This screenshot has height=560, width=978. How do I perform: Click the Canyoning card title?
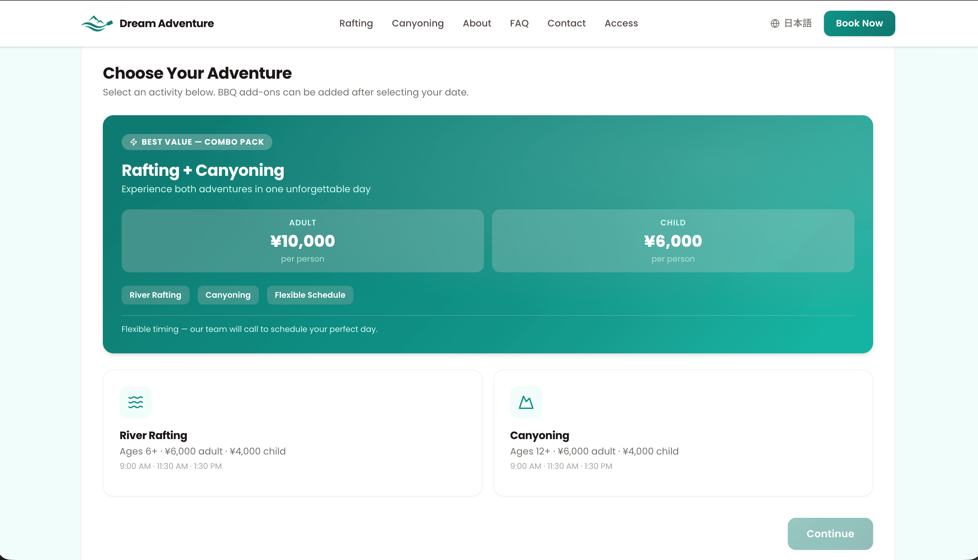(x=539, y=435)
